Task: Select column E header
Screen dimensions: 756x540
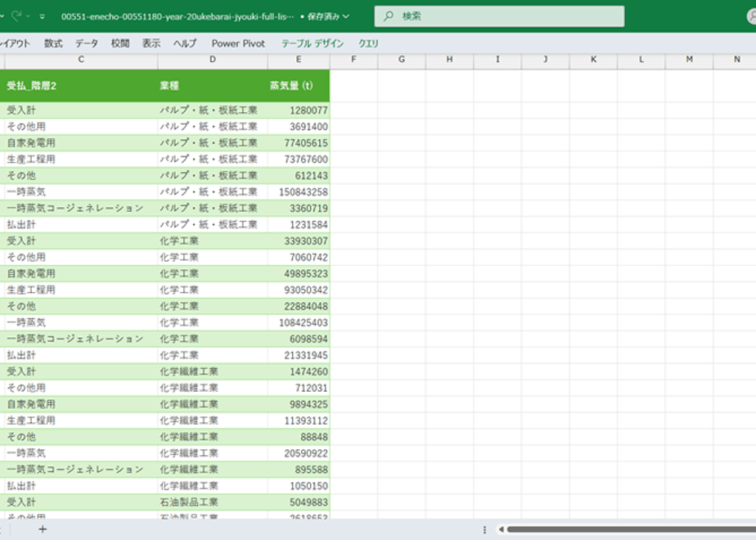Action: [299, 59]
